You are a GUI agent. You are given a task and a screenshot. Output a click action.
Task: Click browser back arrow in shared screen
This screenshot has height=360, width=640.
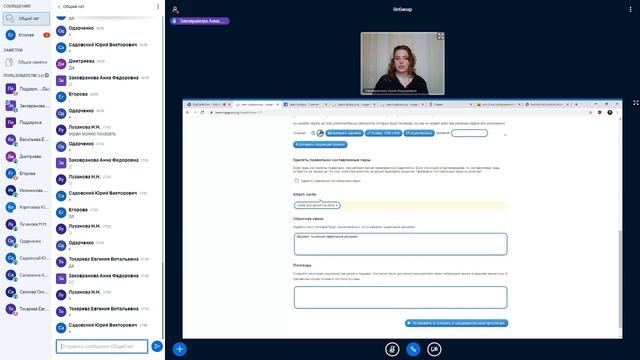[188, 112]
